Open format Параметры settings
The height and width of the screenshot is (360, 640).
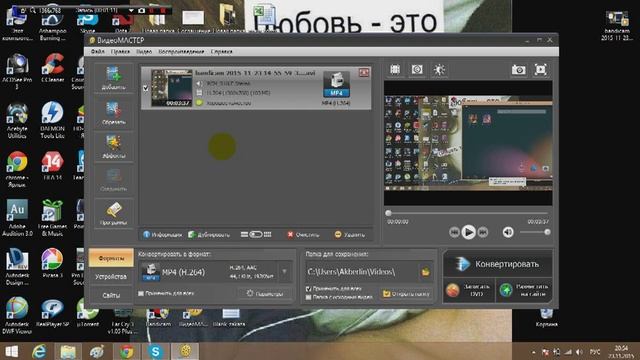click(264, 293)
